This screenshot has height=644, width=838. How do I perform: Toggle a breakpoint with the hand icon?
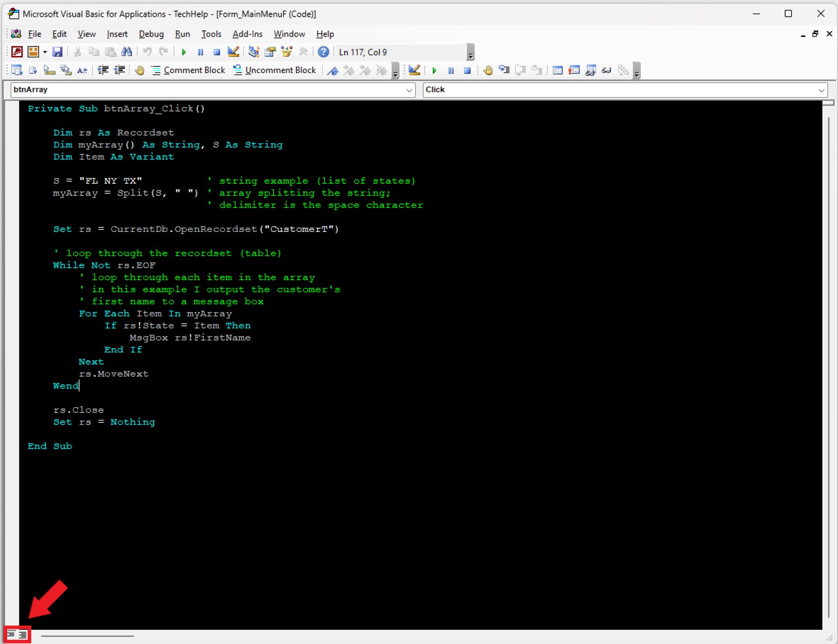tap(488, 70)
